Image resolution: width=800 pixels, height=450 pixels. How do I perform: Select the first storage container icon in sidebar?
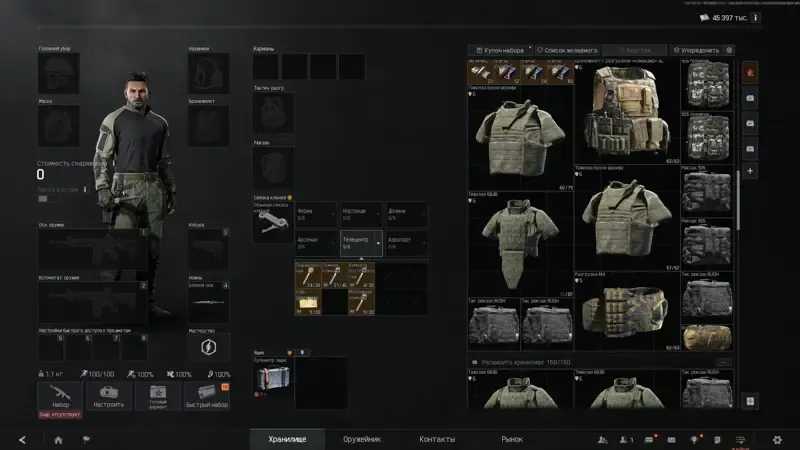click(x=750, y=98)
